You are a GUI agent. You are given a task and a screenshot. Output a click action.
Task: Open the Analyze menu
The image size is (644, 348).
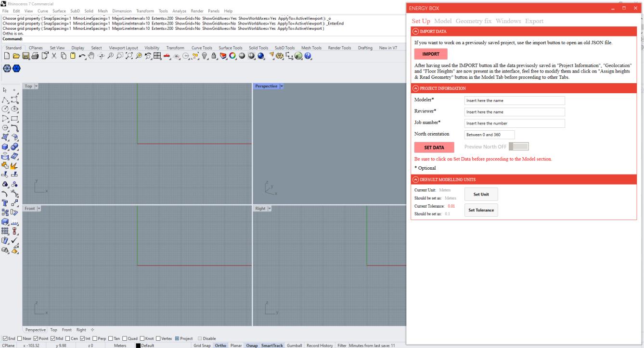pyautogui.click(x=179, y=11)
